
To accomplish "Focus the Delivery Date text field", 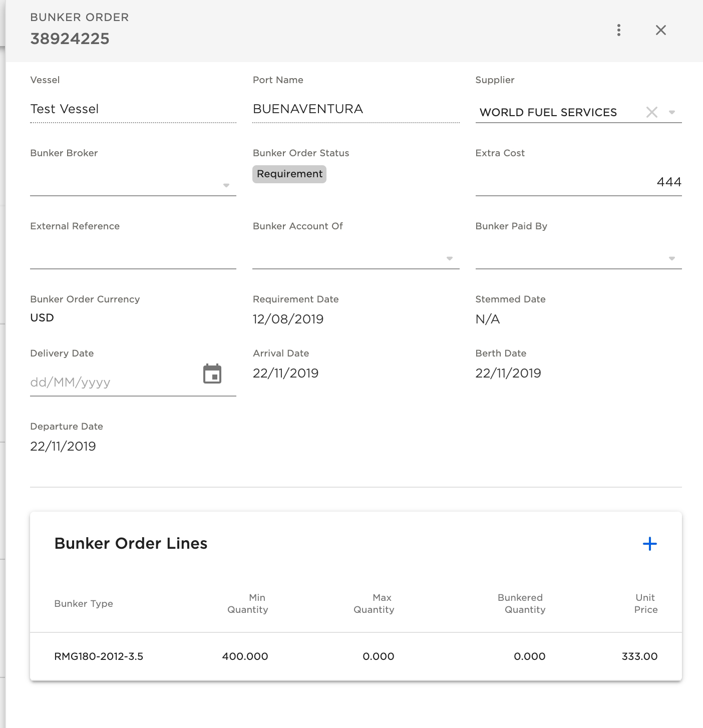I will pos(113,383).
